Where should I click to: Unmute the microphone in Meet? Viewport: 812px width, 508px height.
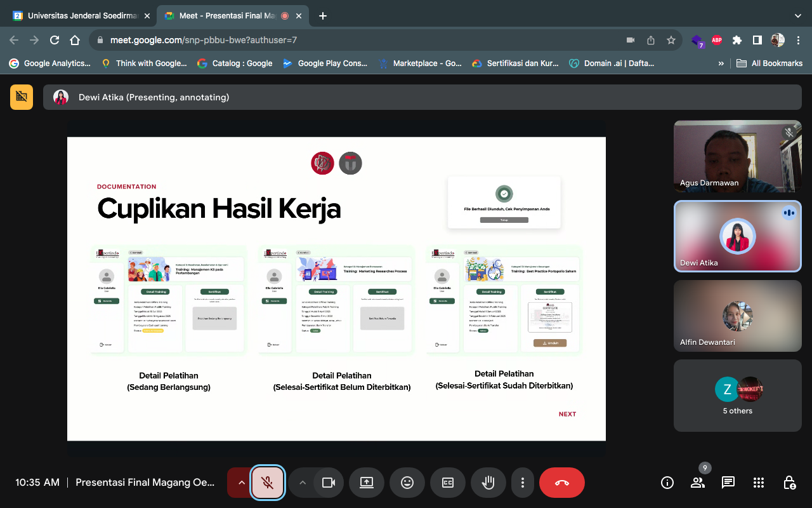point(268,483)
